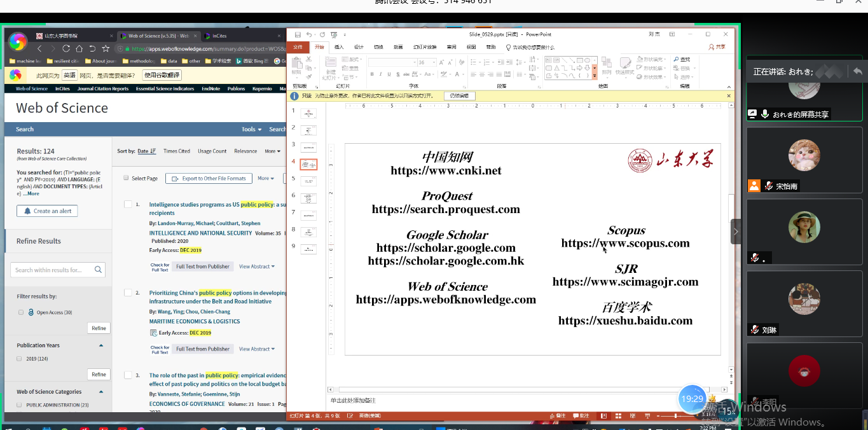Click 仍然编辑 (Edit Anyway) button

coord(458,96)
